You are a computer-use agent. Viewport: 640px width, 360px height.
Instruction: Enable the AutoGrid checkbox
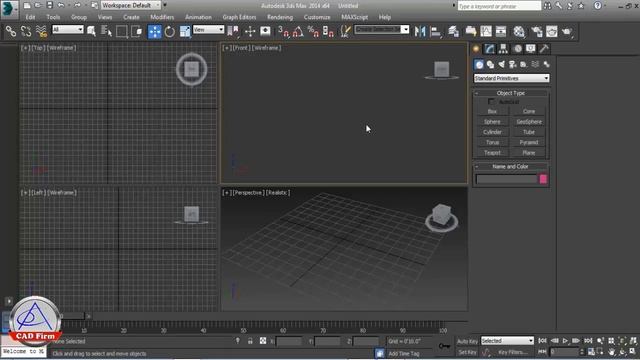491,102
